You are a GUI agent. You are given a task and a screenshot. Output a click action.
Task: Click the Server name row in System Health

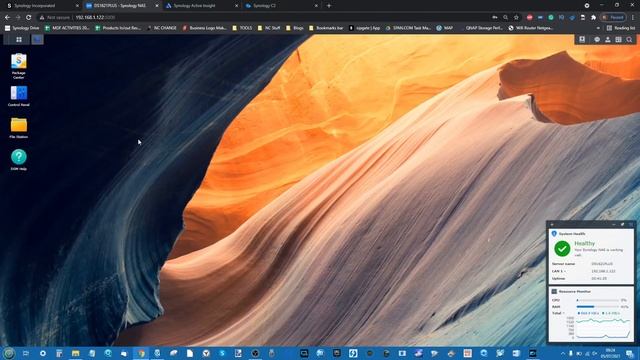pyautogui.click(x=591, y=264)
